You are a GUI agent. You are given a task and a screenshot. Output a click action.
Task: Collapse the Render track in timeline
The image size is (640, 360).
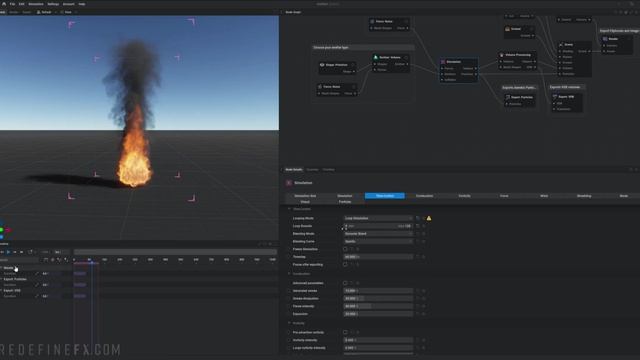pos(1,268)
